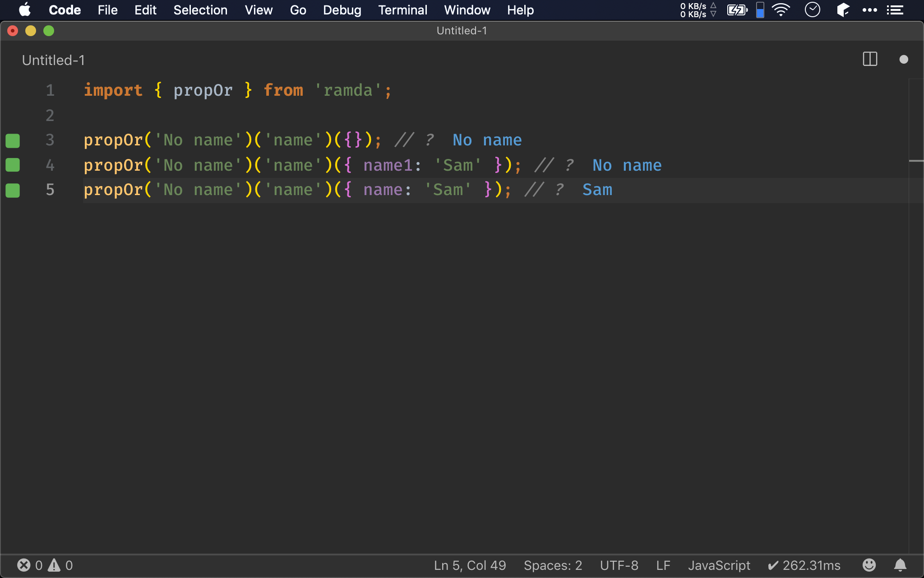Select the Untitled-1 editor tab

tap(53, 60)
